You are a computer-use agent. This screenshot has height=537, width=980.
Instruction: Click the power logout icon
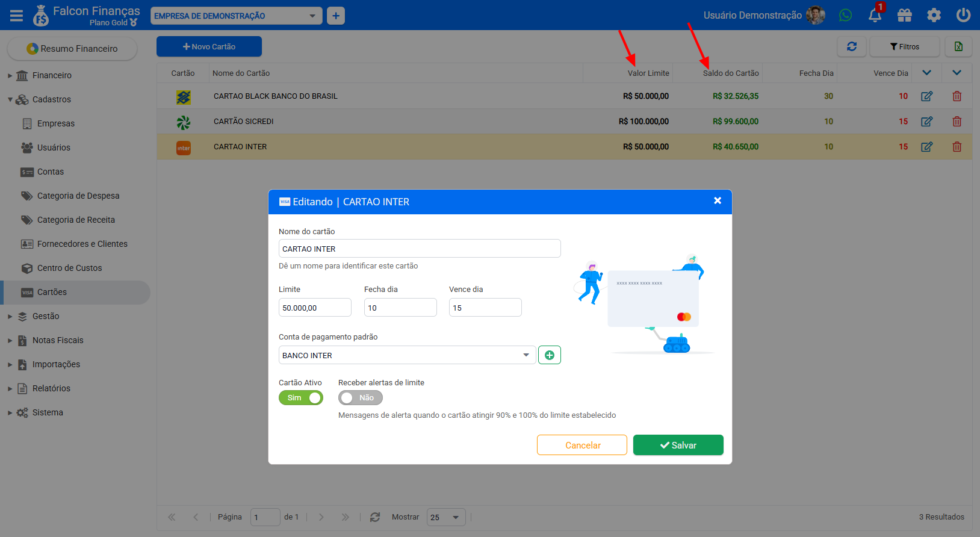(x=963, y=15)
